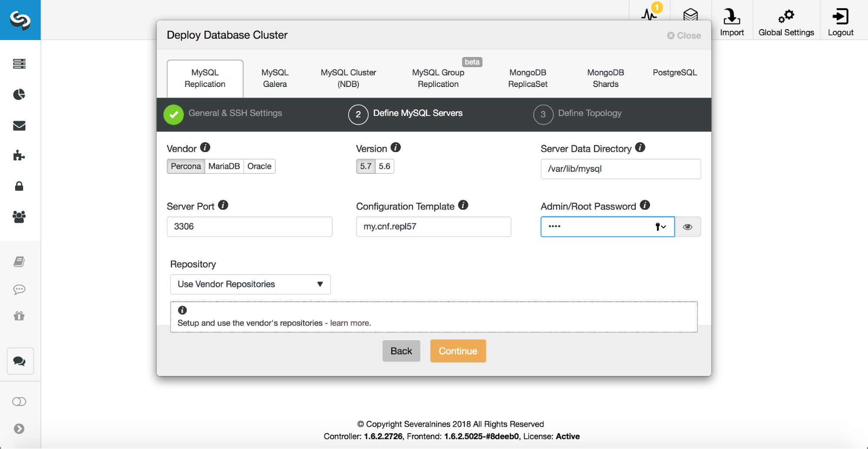Show the Vendor info tooltip icon
Screen dimensions: 868x449
click(205, 147)
